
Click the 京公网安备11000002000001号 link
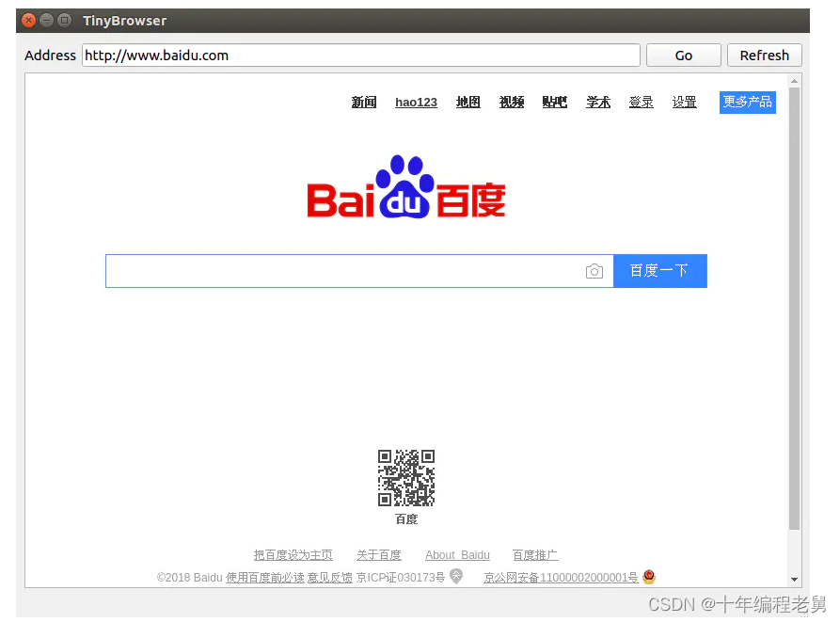561,578
